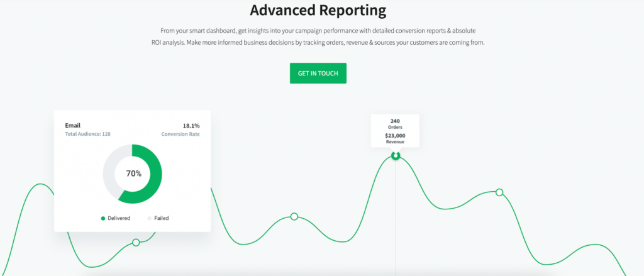Image resolution: width=644 pixels, height=276 pixels.
Task: Click the highlighted peak marker under 240 Orders
Action: pyautogui.click(x=396, y=156)
